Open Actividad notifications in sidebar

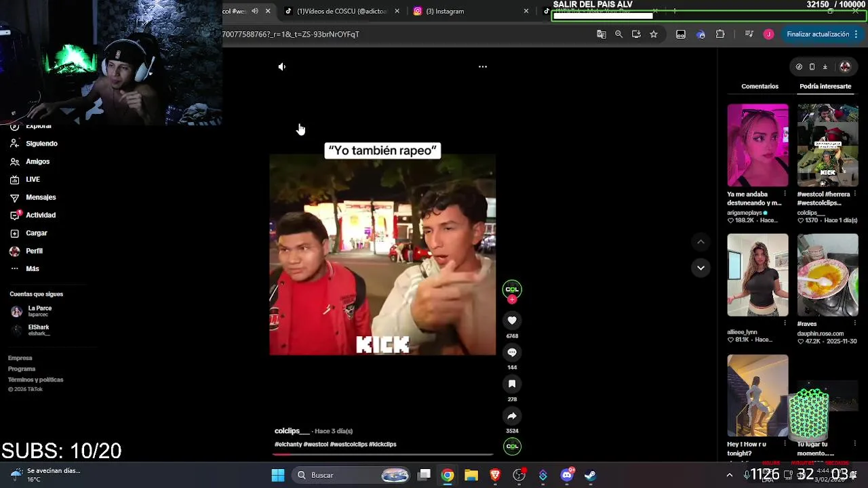[x=33, y=215]
